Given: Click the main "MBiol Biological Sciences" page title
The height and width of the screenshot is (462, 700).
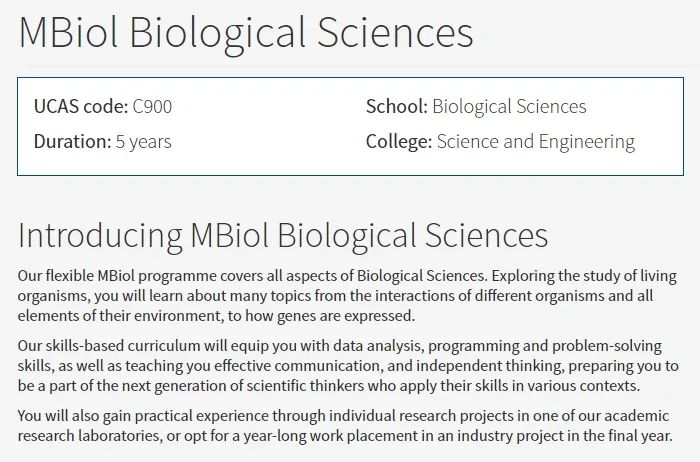Looking at the screenshot, I should click(x=246, y=33).
